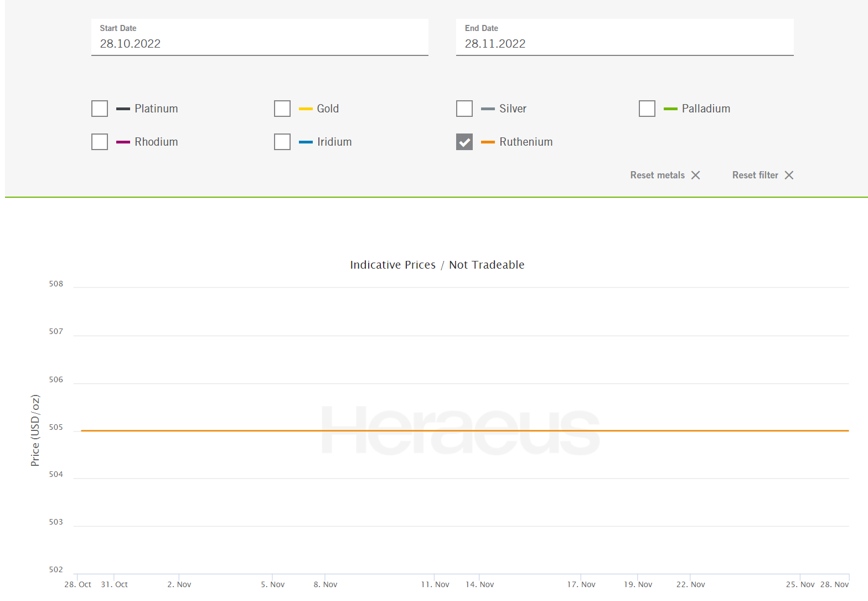Toggle the Rhodium checkbox on
This screenshot has height=601, width=868.
(100, 142)
